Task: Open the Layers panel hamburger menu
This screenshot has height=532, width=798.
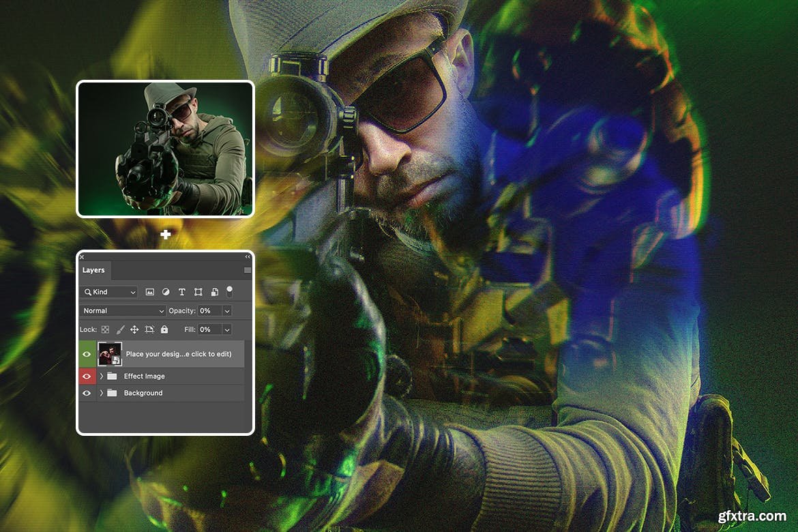Action: pos(247,270)
